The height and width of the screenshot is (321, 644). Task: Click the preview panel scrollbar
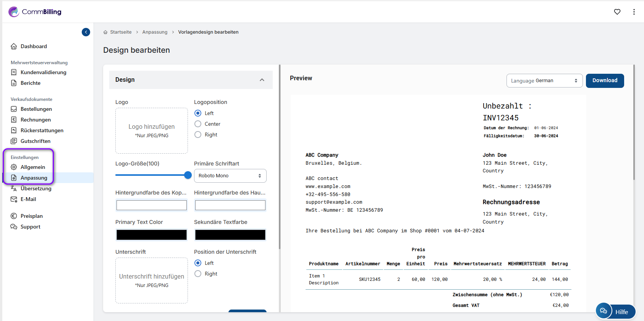[x=634, y=122]
